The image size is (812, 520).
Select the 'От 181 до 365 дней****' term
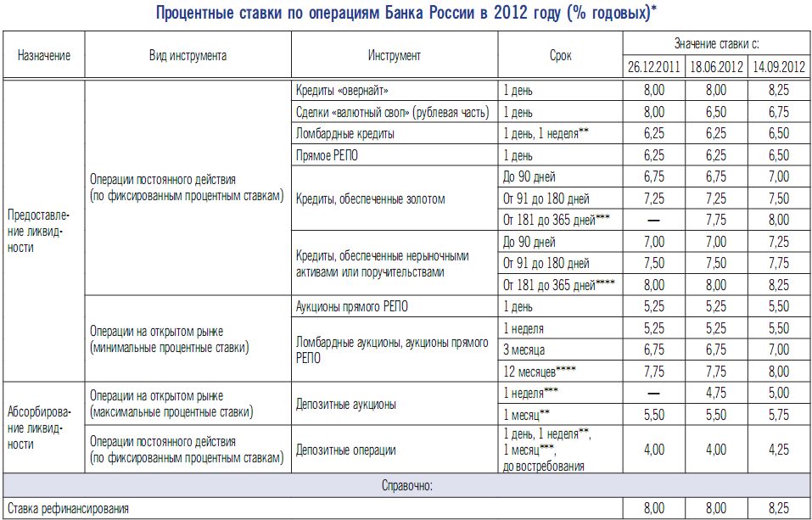click(559, 285)
